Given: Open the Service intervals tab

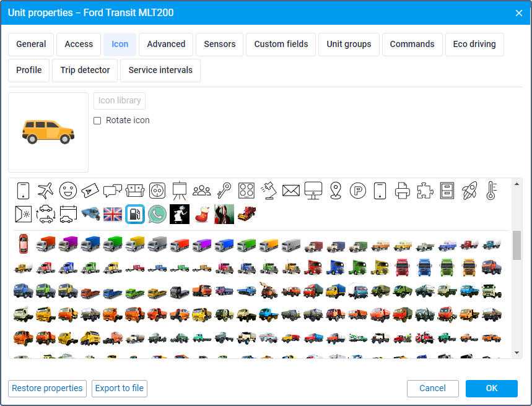Looking at the screenshot, I should [160, 70].
